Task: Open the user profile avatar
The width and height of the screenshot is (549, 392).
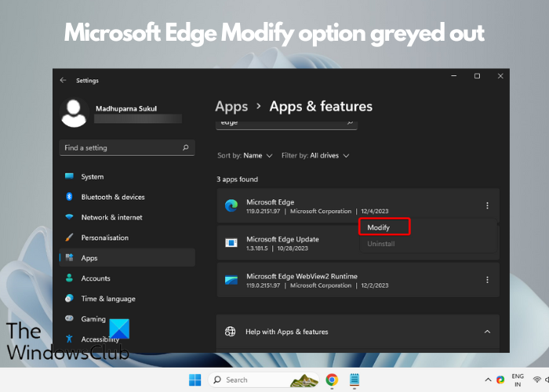Action: [x=74, y=113]
